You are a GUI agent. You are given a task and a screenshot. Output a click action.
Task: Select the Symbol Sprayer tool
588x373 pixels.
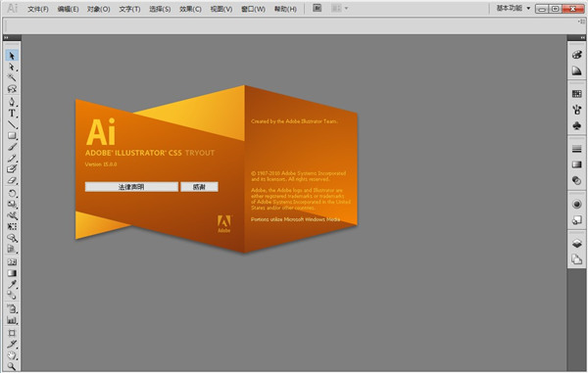coord(12,309)
